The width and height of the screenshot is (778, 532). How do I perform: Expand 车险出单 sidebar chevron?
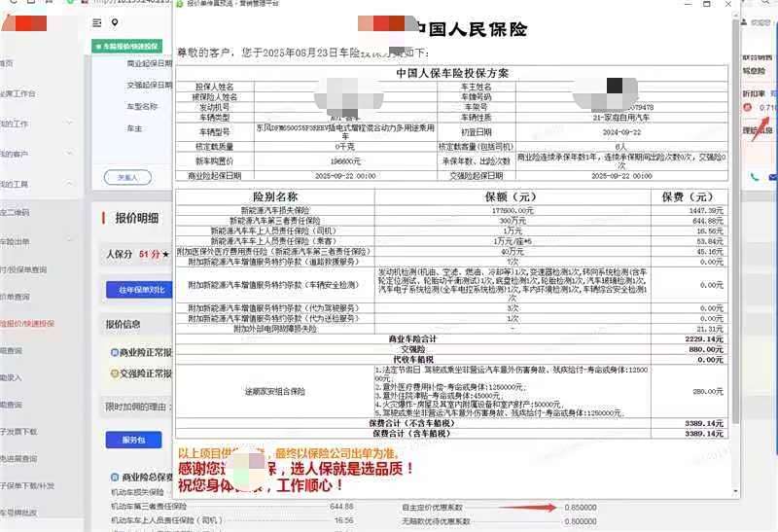[69, 241]
